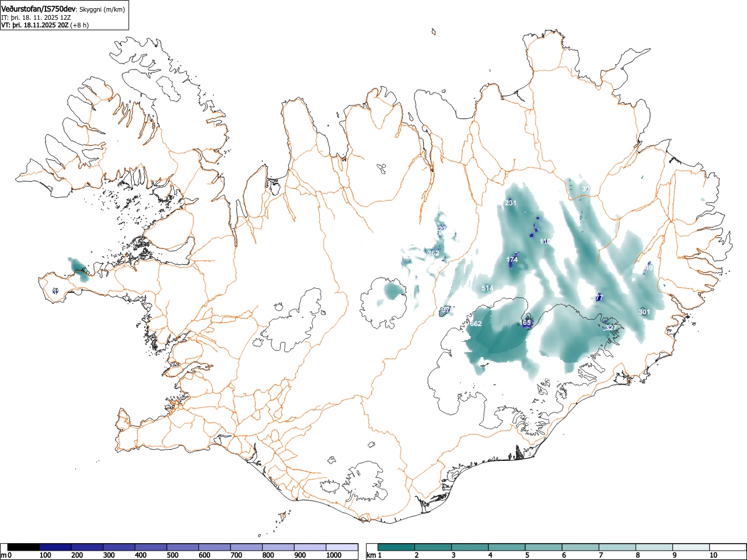Click the map value "327"

(x=610, y=328)
